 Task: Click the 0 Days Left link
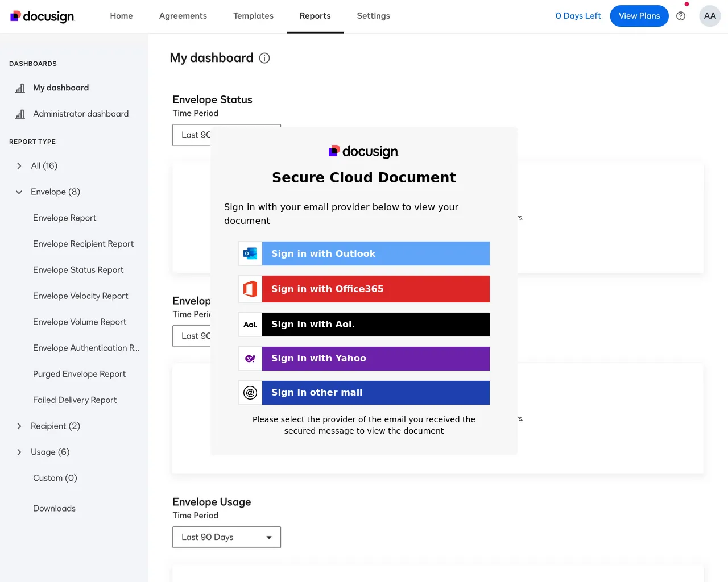(578, 16)
